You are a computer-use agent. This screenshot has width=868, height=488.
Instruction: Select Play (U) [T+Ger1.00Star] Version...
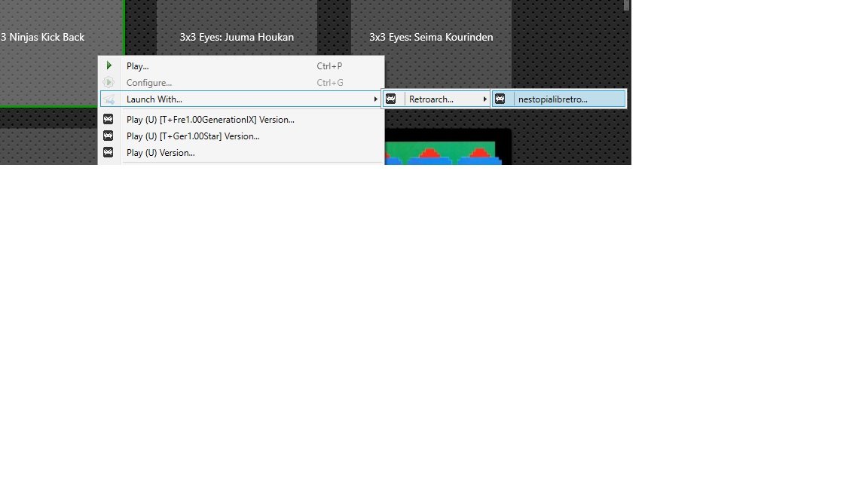241,136
